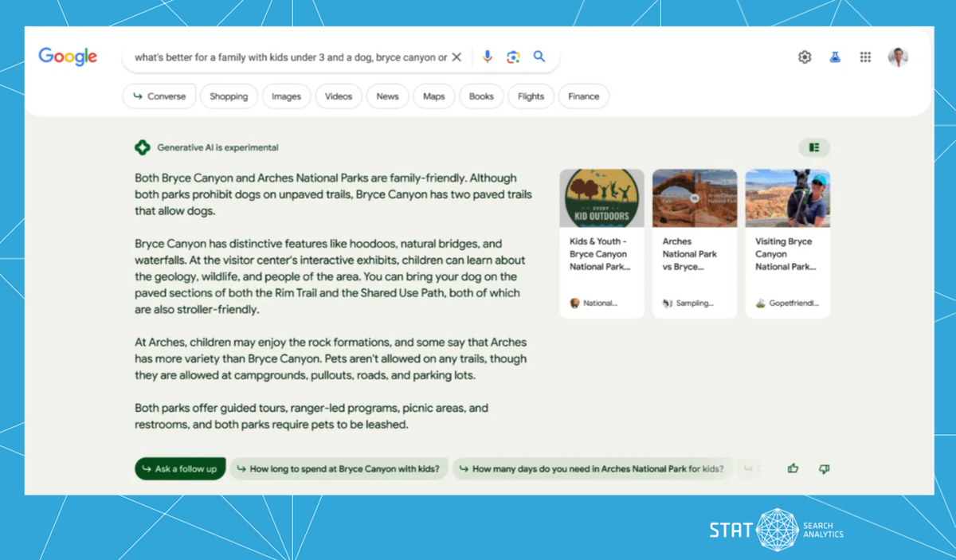The image size is (956, 560).
Task: Select the News tab
Action: point(387,96)
